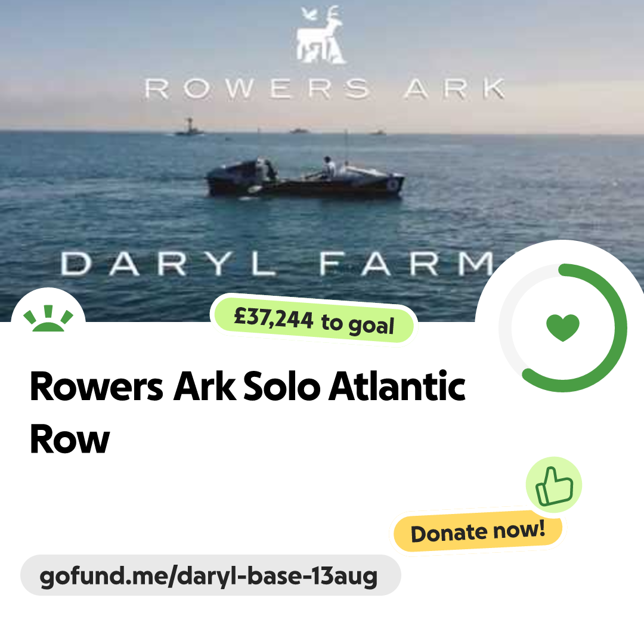Screen dimensions: 644x644
Task: Click the Rowers Ark deer logo
Action: (x=321, y=35)
